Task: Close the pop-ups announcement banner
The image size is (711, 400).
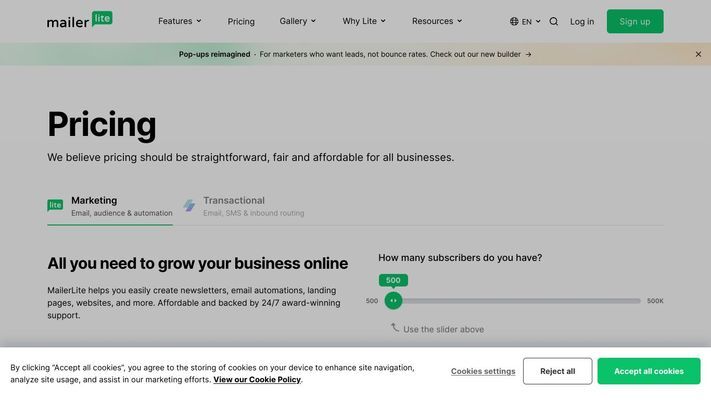Action: click(x=698, y=54)
